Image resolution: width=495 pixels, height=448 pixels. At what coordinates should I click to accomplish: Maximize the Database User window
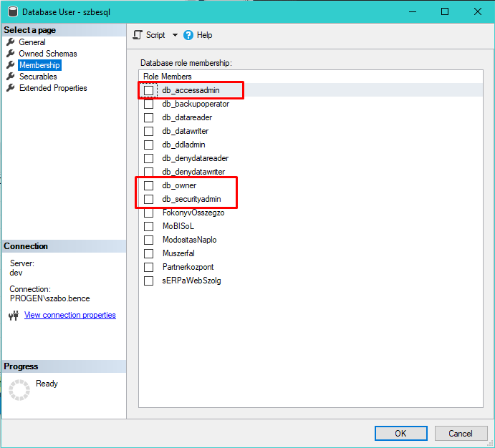445,11
